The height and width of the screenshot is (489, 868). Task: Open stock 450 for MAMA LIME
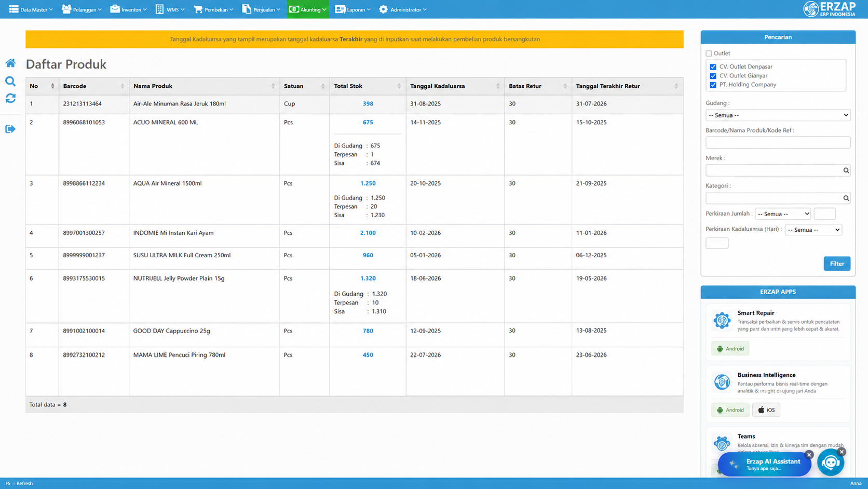point(368,355)
